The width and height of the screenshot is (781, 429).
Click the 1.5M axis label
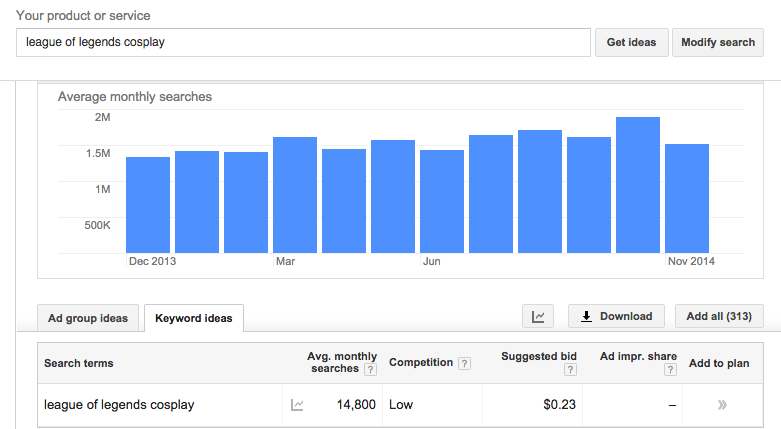point(98,153)
